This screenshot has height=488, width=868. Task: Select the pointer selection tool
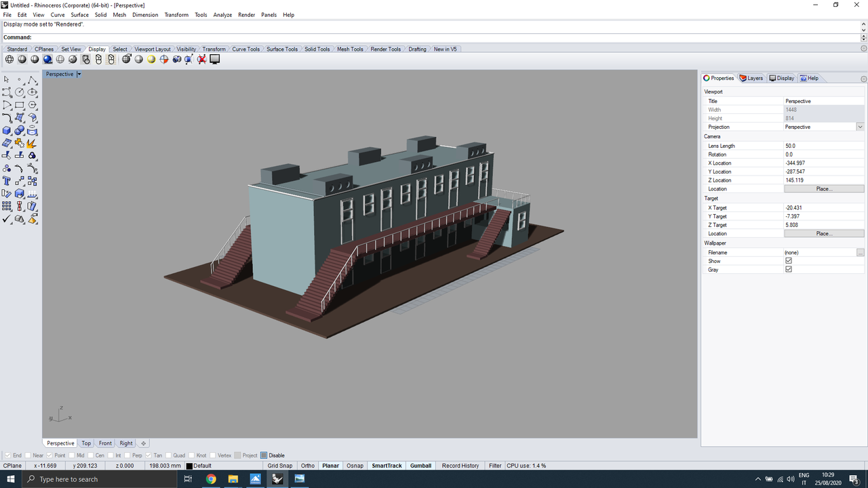click(7, 79)
